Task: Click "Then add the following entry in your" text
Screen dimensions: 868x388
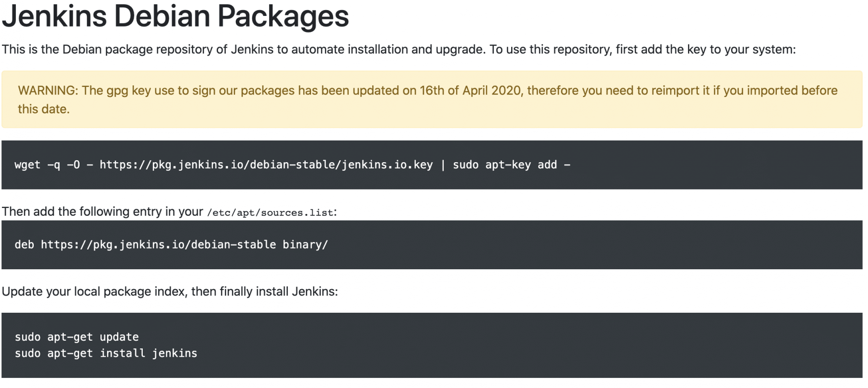Action: [103, 212]
